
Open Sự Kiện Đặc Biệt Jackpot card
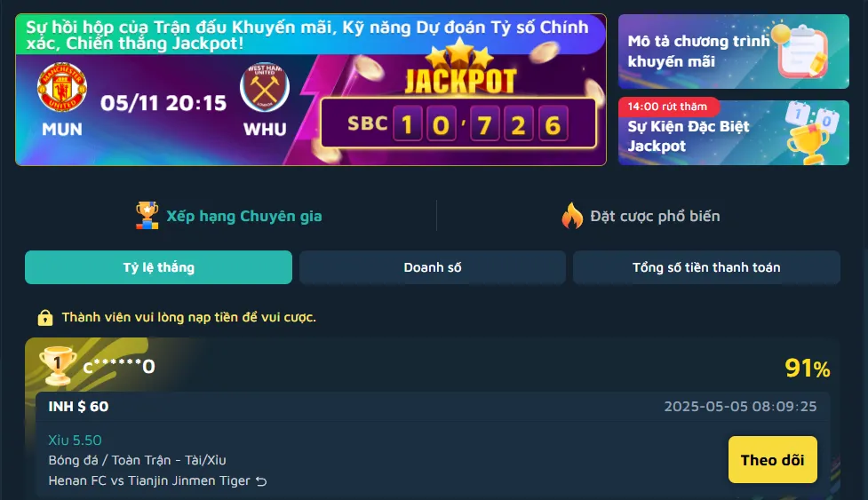[x=734, y=132]
